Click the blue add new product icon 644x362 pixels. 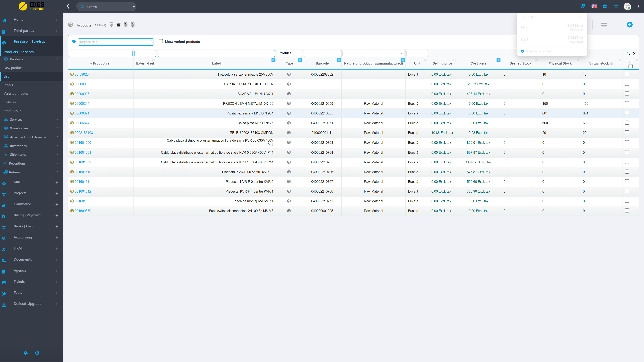[x=629, y=24]
